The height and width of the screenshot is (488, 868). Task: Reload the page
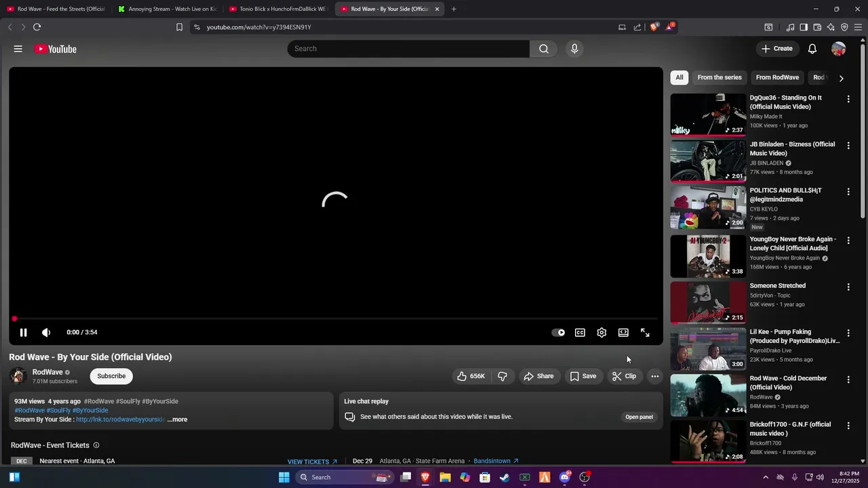pyautogui.click(x=37, y=27)
